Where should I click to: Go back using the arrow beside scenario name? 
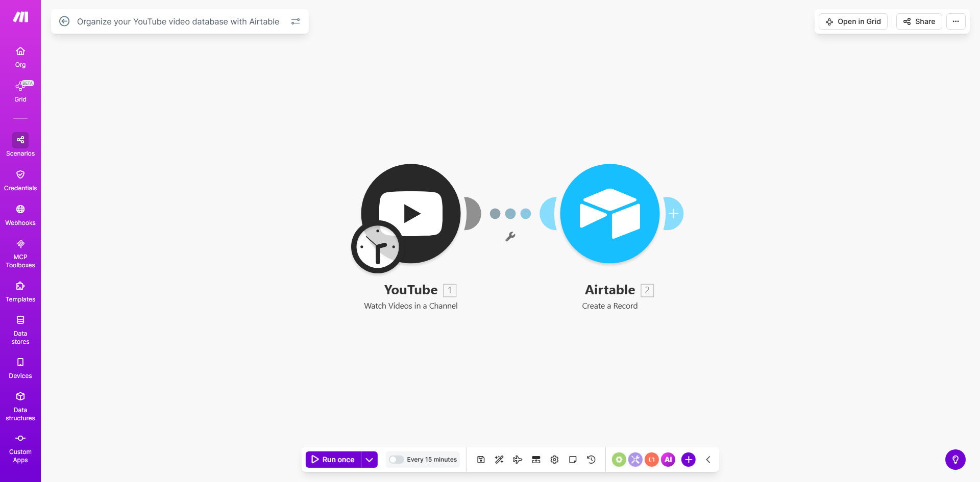click(64, 21)
